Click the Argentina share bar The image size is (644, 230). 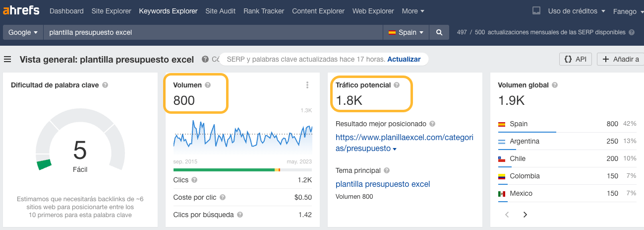click(507, 149)
